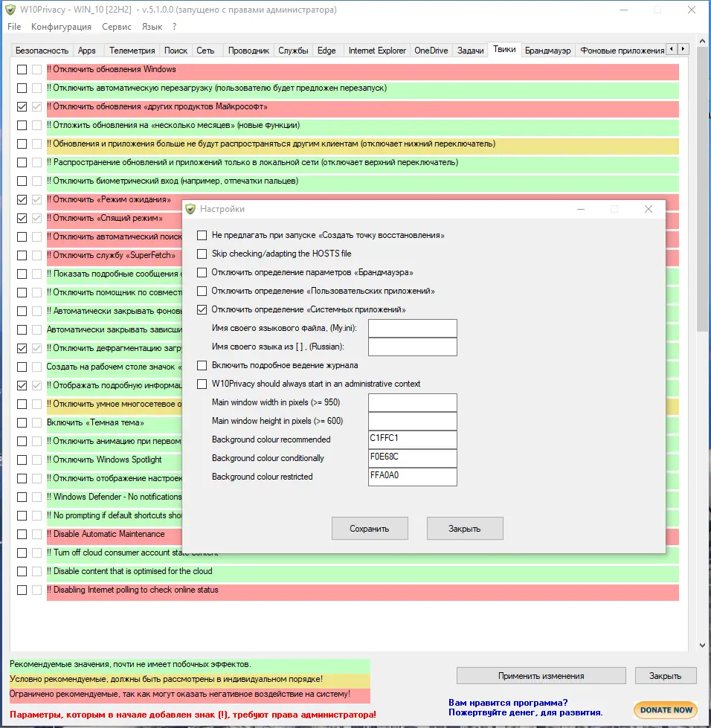Screen dimensions: 711x728
Task: Enable Skip checking/adapting the HOSTS file
Action: tap(202, 254)
